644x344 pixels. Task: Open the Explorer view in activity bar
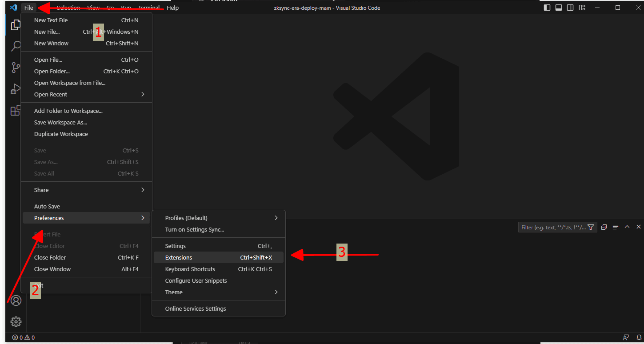coord(16,25)
